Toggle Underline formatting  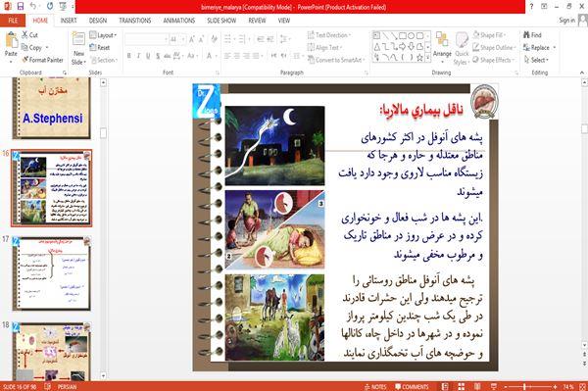click(148, 56)
